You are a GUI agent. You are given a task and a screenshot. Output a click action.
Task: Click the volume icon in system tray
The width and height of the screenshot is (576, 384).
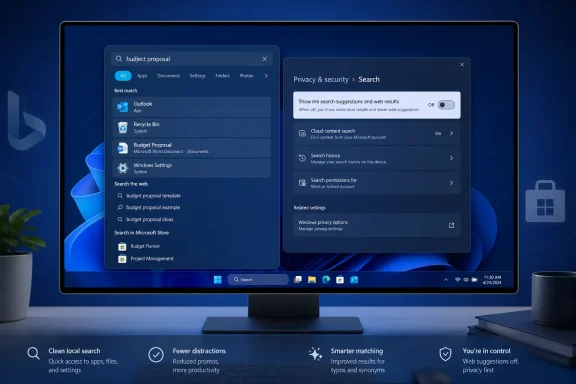466,280
